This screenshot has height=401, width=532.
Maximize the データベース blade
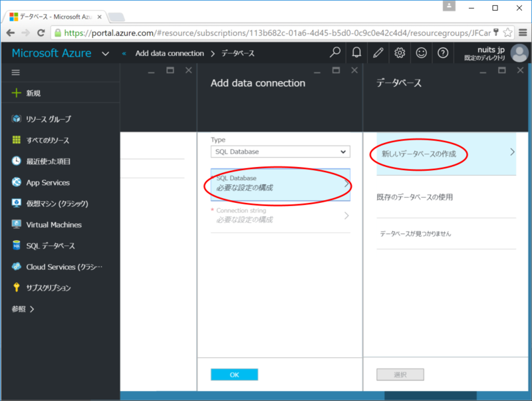(502, 70)
